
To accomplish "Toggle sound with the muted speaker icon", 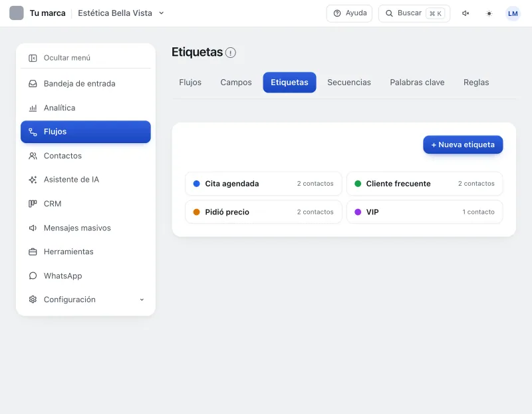I will pos(465,13).
